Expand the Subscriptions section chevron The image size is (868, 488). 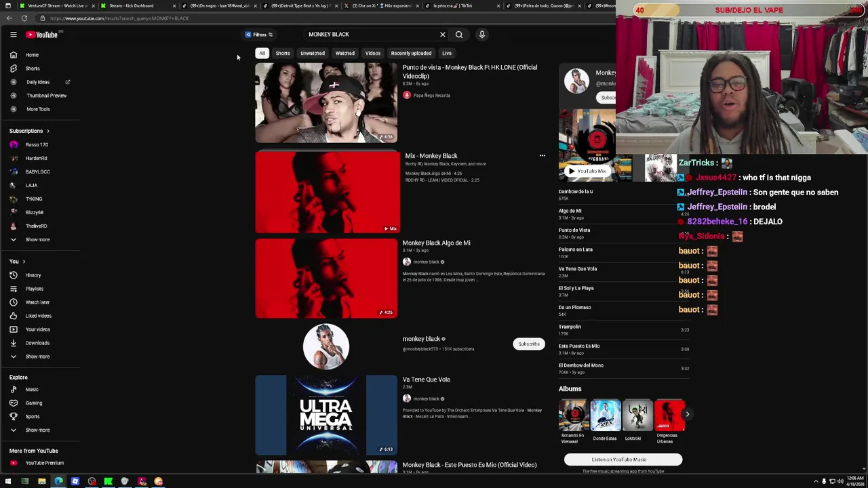tap(47, 131)
